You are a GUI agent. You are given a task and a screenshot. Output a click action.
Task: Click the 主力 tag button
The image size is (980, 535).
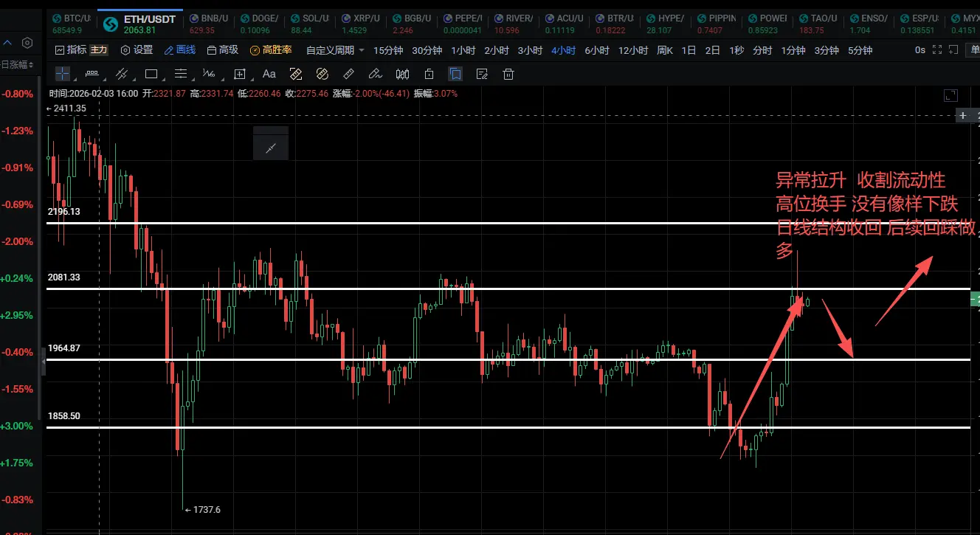click(x=99, y=50)
